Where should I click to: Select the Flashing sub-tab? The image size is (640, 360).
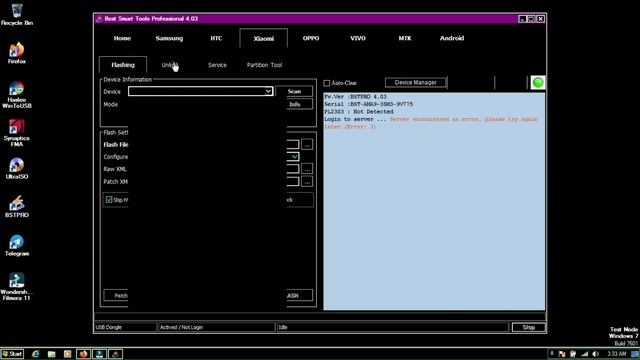pyautogui.click(x=123, y=65)
